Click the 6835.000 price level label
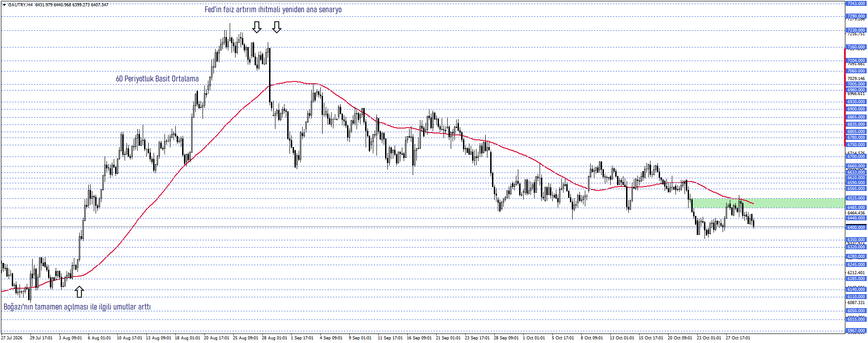Viewport: 868px width, 343px height. click(x=856, y=124)
